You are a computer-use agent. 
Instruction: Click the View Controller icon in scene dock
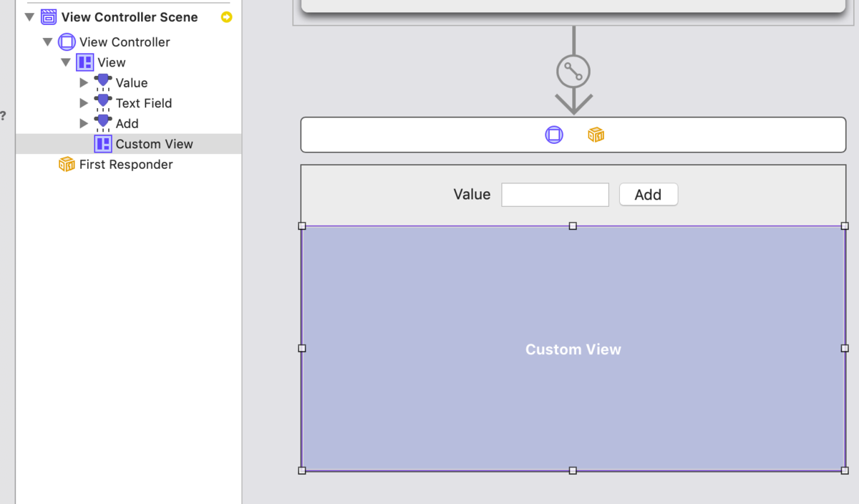click(x=554, y=135)
